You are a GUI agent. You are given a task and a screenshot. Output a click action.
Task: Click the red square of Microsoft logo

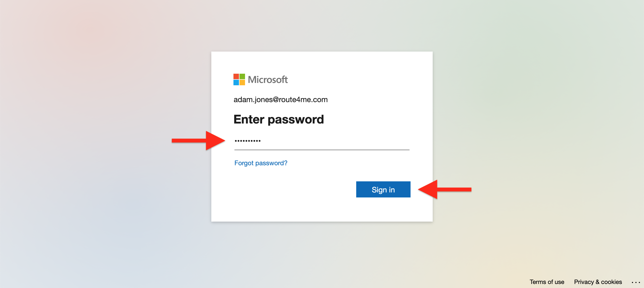[x=236, y=76]
